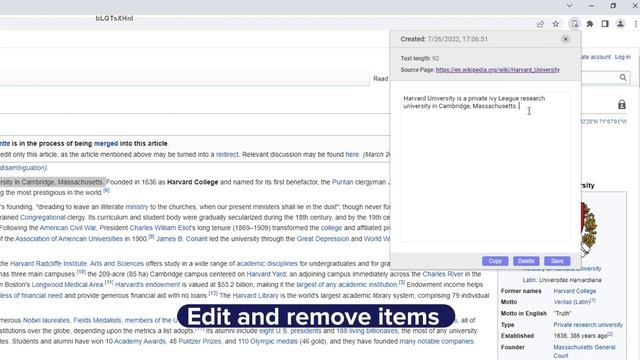
Task: Open the academic disciplines link
Action: (x=267, y=264)
